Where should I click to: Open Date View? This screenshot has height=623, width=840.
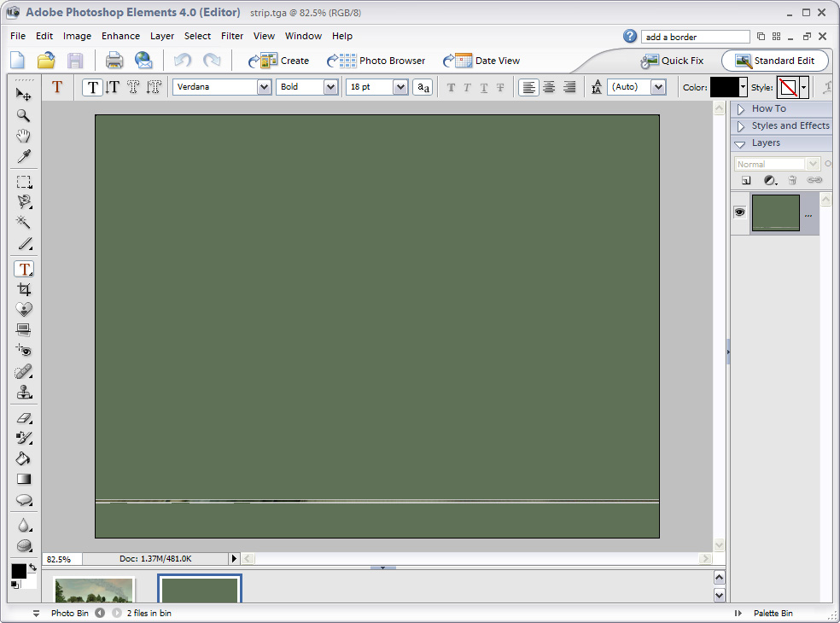(x=481, y=61)
